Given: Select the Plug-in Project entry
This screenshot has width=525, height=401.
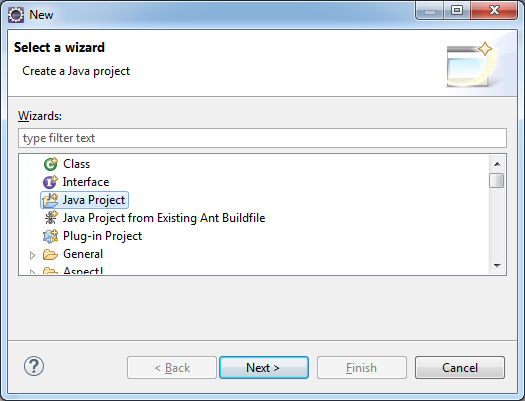Looking at the screenshot, I should (102, 236).
